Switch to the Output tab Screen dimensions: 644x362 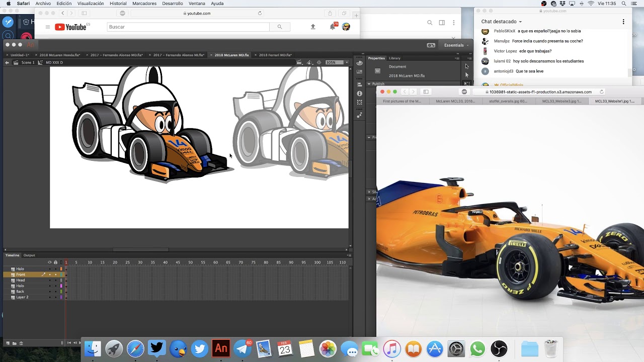click(29, 255)
